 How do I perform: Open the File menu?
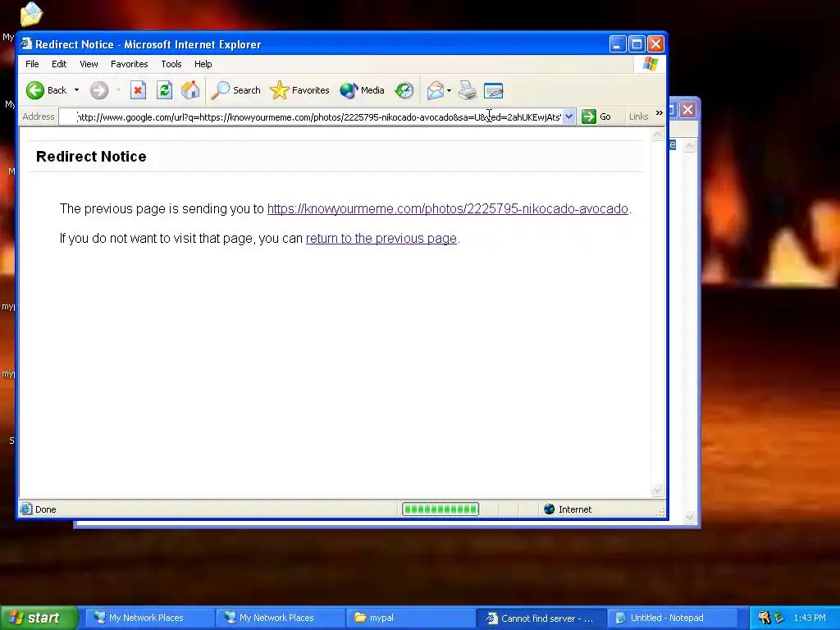32,64
